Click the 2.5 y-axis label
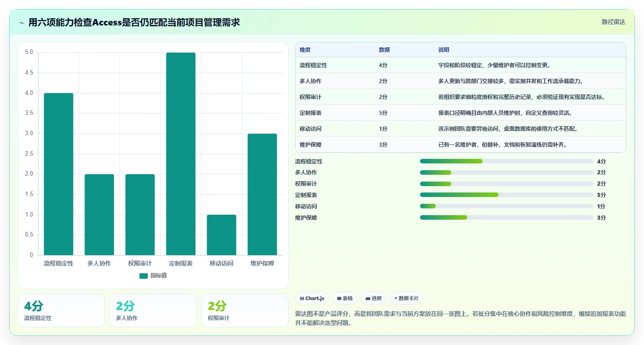 pos(29,154)
